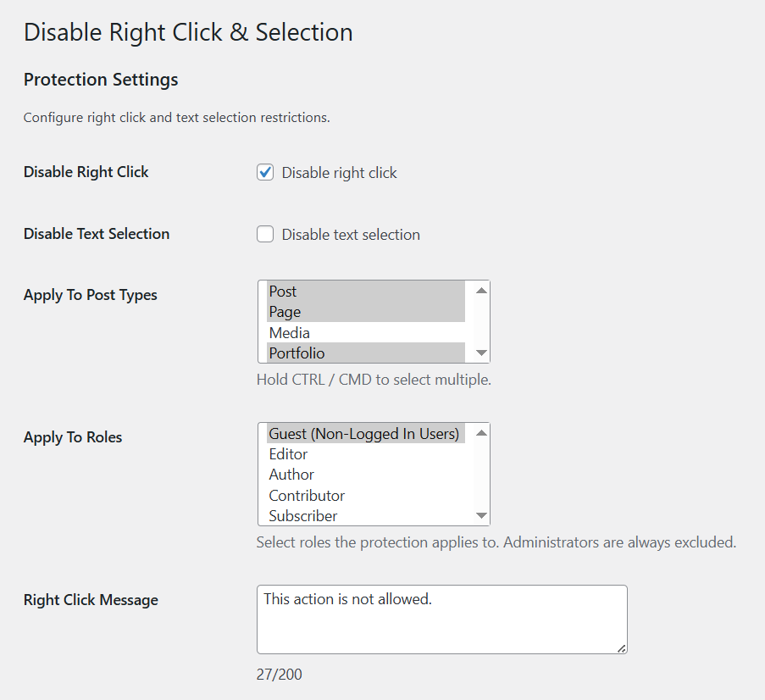Viewport: 765px width, 700px height.
Task: Click the Disable text selection label text
Action: tap(351, 235)
